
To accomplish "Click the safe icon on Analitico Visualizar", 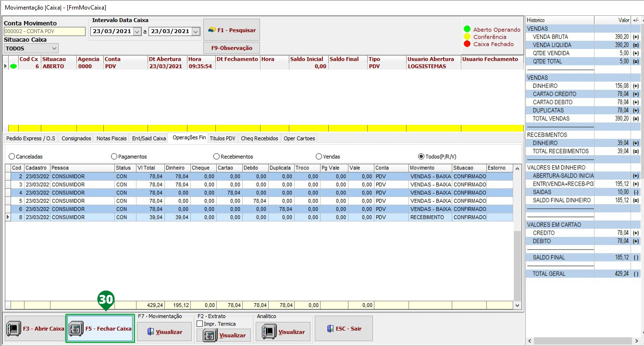I will [x=269, y=332].
